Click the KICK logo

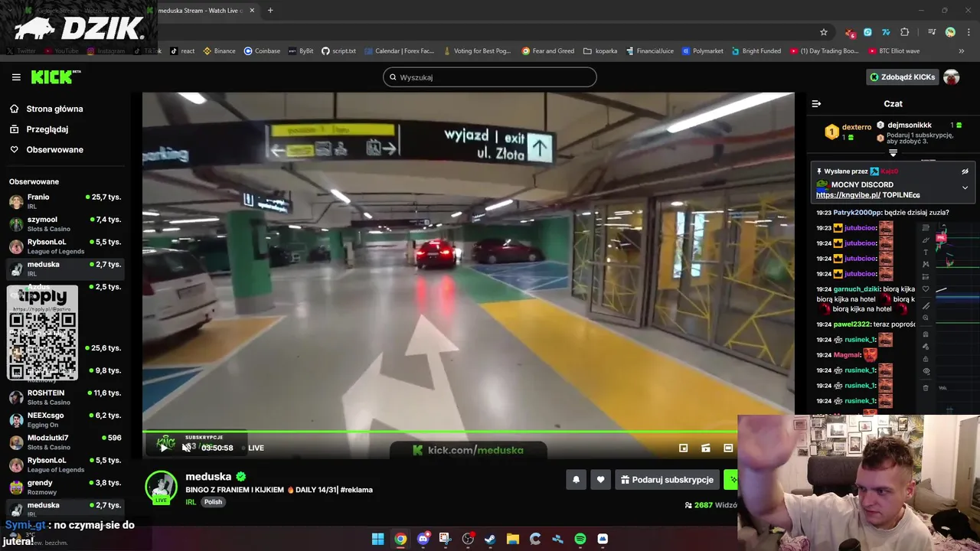55,77
